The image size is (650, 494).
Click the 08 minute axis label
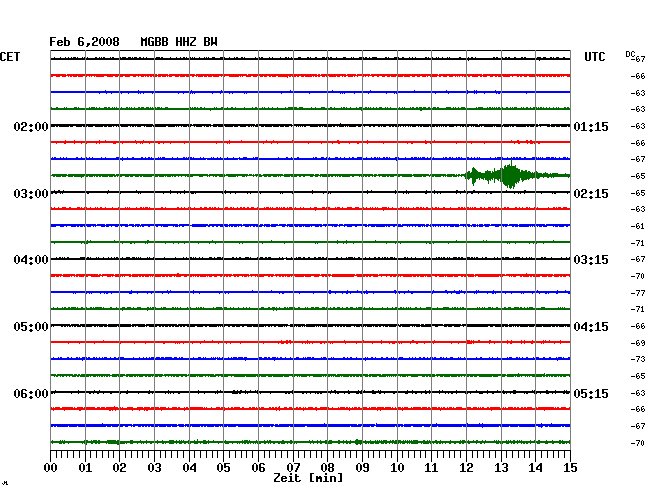click(327, 467)
